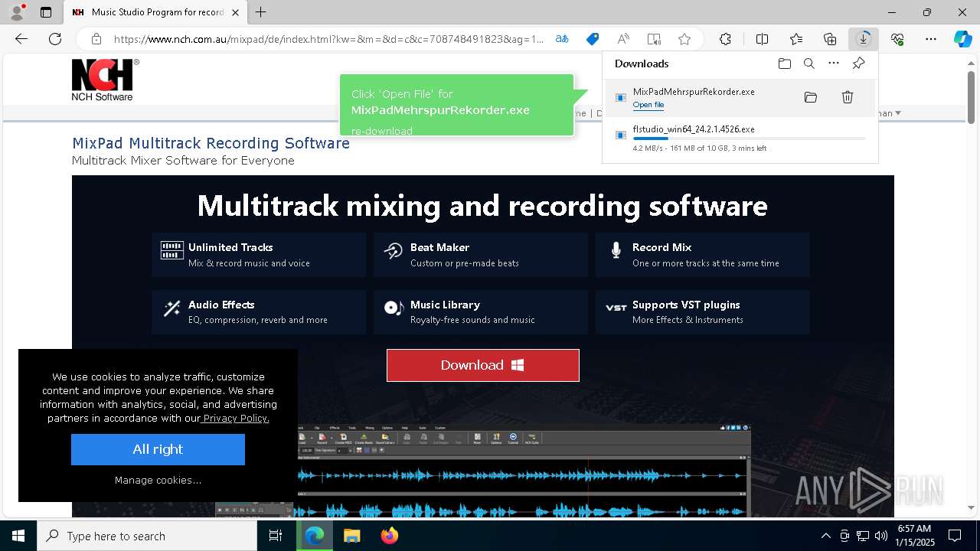
Task: Open the favorites list icon
Action: [x=796, y=39]
